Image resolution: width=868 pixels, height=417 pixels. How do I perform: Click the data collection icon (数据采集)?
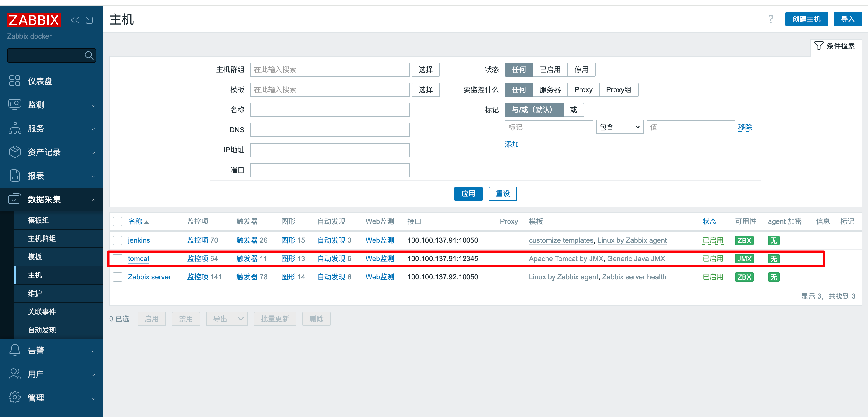pyautogui.click(x=15, y=199)
